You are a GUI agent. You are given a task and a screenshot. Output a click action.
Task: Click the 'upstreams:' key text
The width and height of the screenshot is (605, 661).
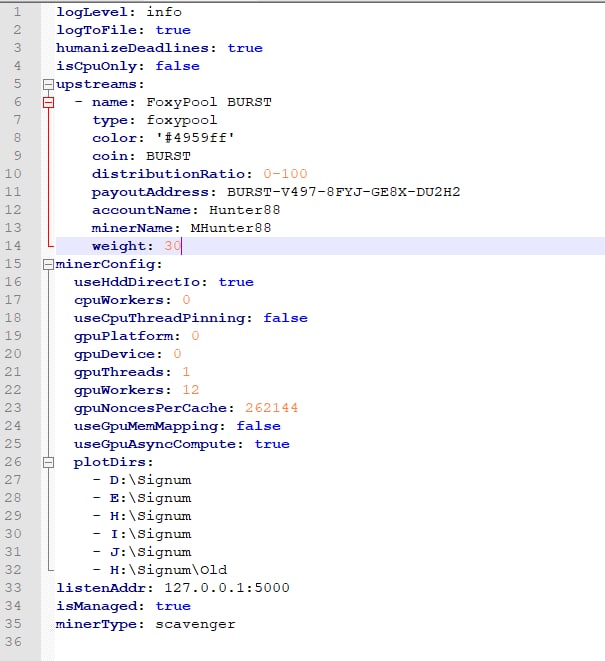coord(100,84)
